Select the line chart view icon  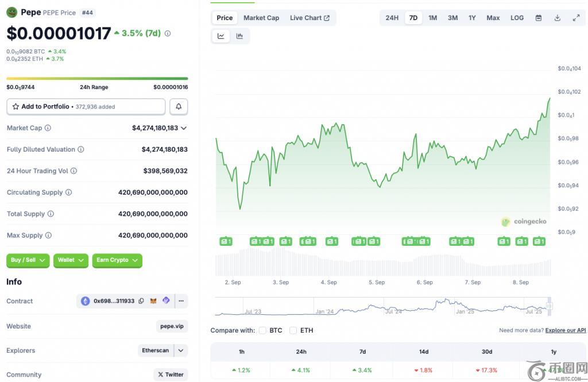[221, 36]
